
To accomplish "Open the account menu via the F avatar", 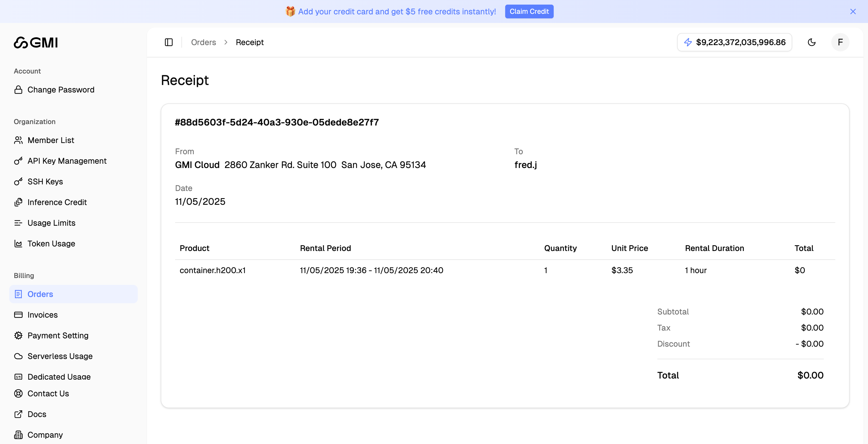I will coord(840,42).
